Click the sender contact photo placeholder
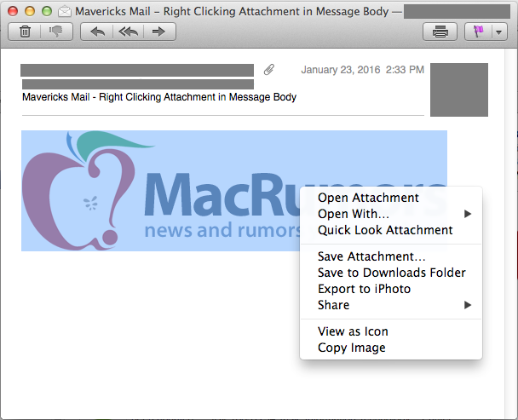This screenshot has height=420, width=518. (x=459, y=90)
